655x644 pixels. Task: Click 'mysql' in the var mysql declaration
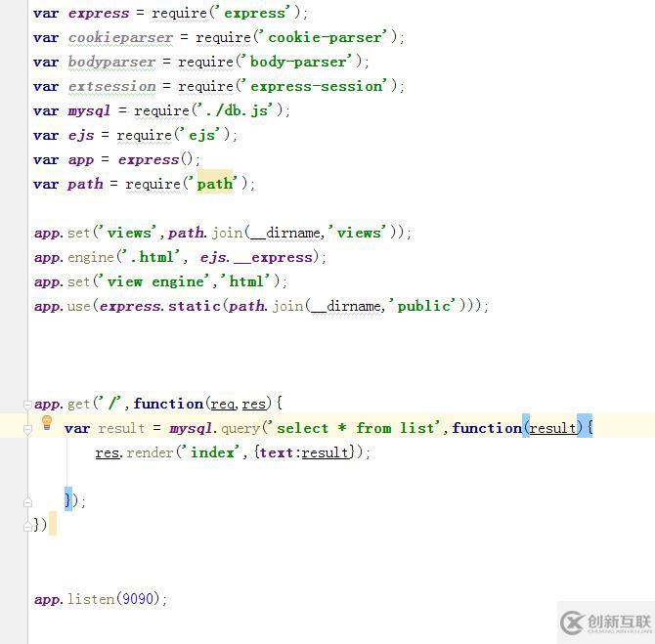click(89, 111)
